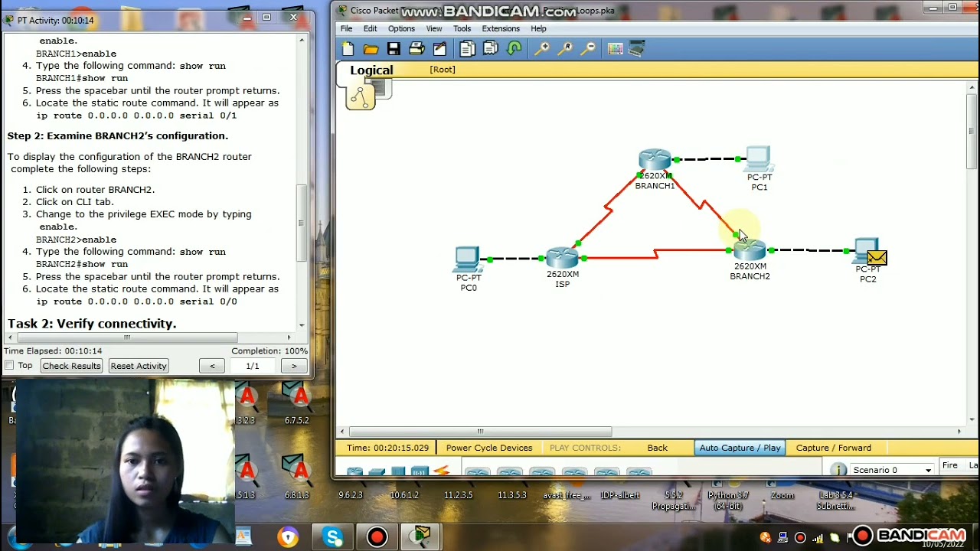Click the Time Elapsed: 00:10:14 label
This screenshot has height=551, width=980.
pyautogui.click(x=53, y=351)
